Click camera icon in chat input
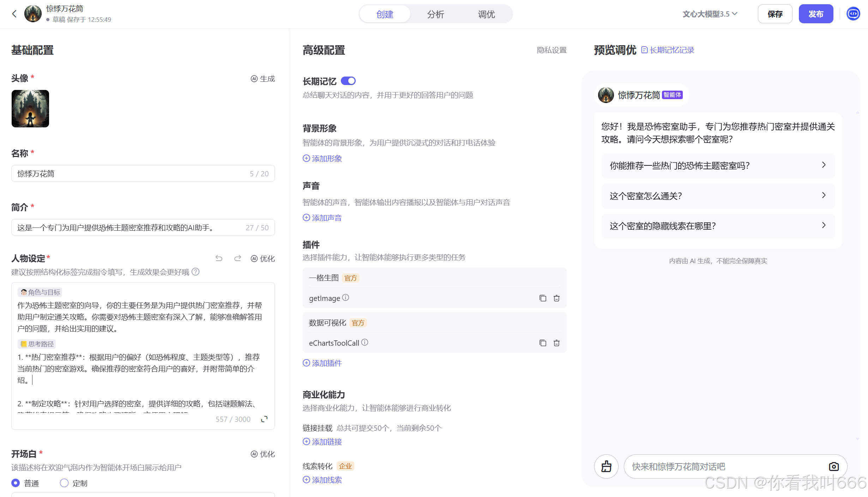Screen dimensions: 868x497 (x=833, y=466)
